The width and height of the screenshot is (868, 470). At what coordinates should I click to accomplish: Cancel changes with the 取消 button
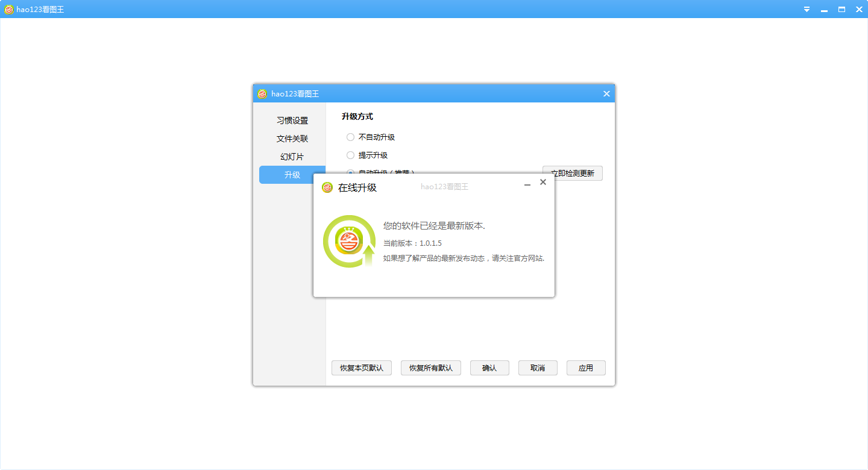pyautogui.click(x=538, y=368)
